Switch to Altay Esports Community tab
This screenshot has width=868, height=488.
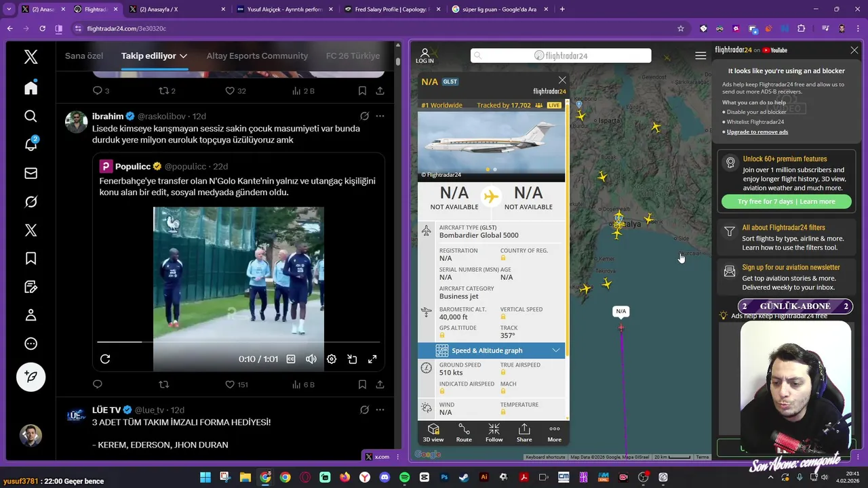(257, 56)
